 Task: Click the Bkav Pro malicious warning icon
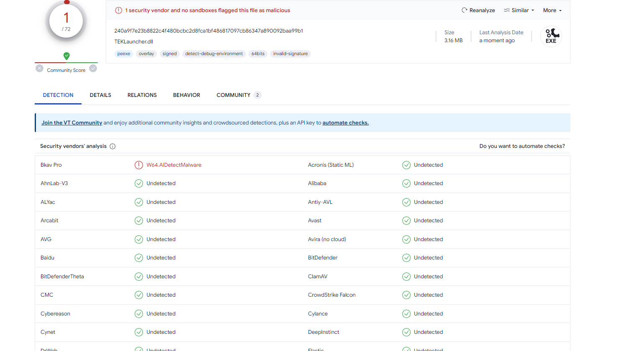(139, 165)
